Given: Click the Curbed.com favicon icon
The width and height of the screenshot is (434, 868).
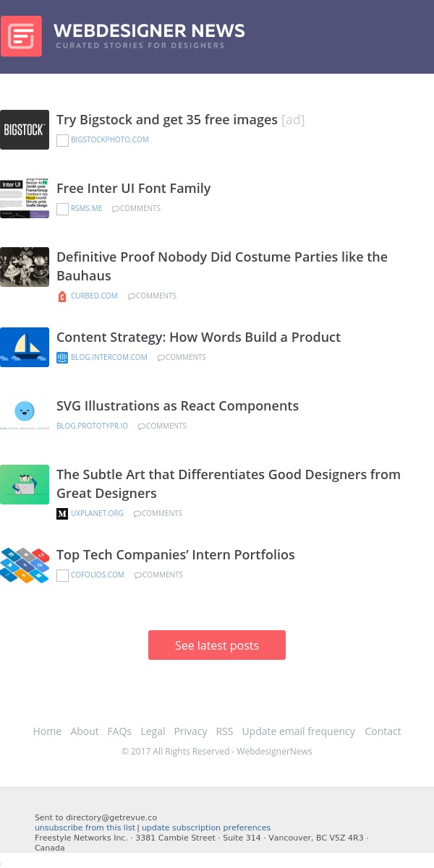Looking at the screenshot, I should [62, 296].
